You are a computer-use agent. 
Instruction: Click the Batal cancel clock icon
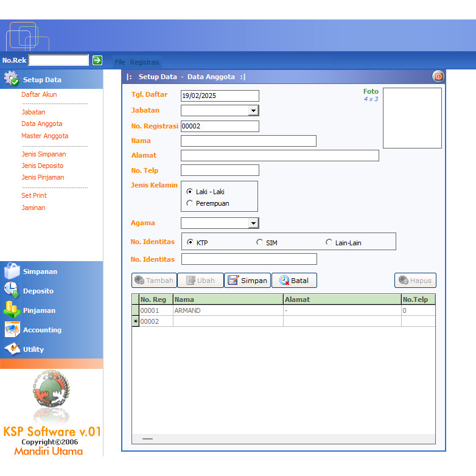[284, 280]
